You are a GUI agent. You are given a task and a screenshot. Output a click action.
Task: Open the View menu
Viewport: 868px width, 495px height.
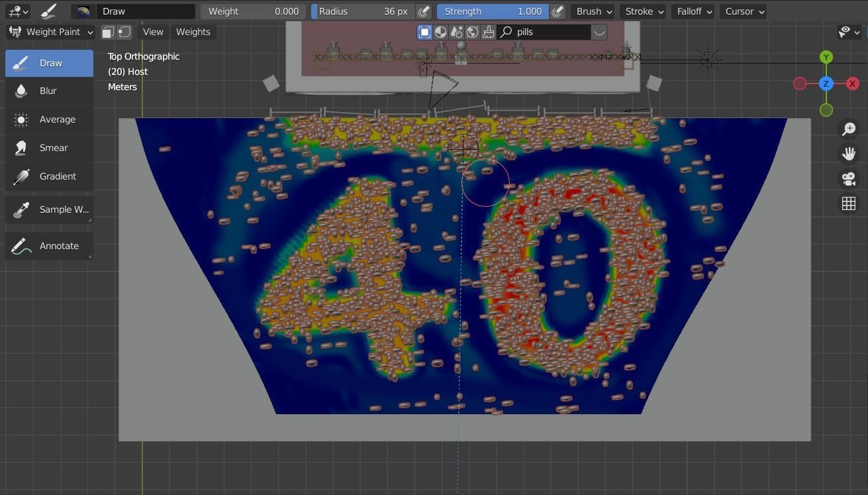pyautogui.click(x=153, y=32)
